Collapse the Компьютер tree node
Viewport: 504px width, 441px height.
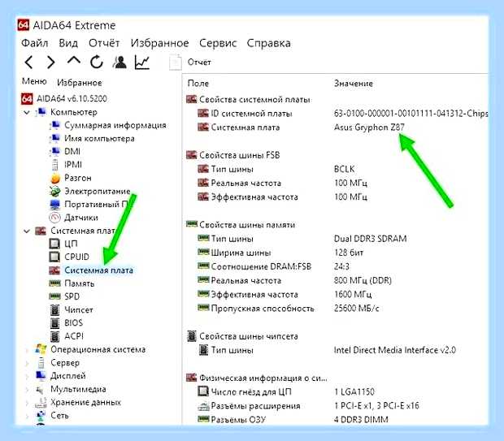tap(27, 112)
